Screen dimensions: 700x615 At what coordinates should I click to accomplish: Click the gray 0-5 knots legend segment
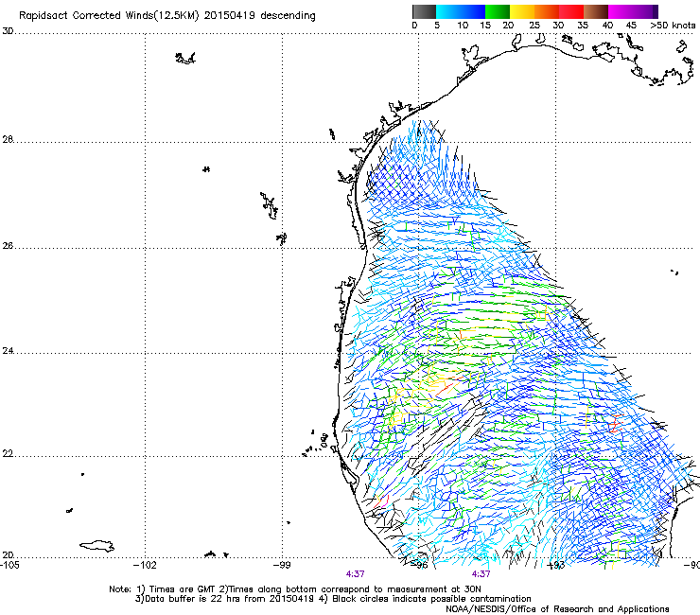pyautogui.click(x=424, y=11)
